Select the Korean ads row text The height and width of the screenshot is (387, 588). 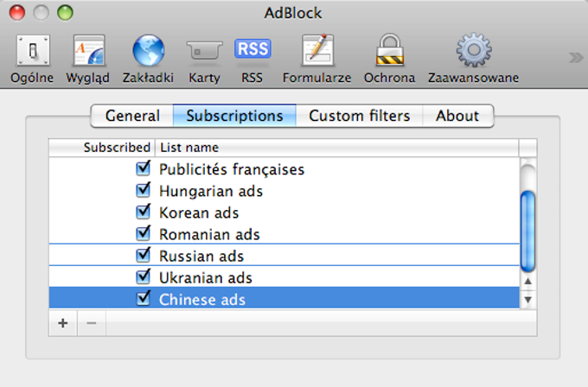point(199,213)
